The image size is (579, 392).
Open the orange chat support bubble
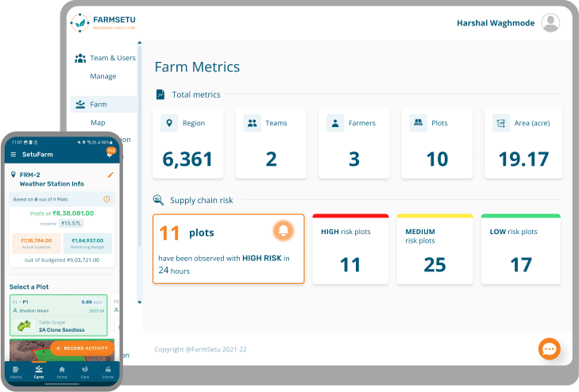[549, 349]
